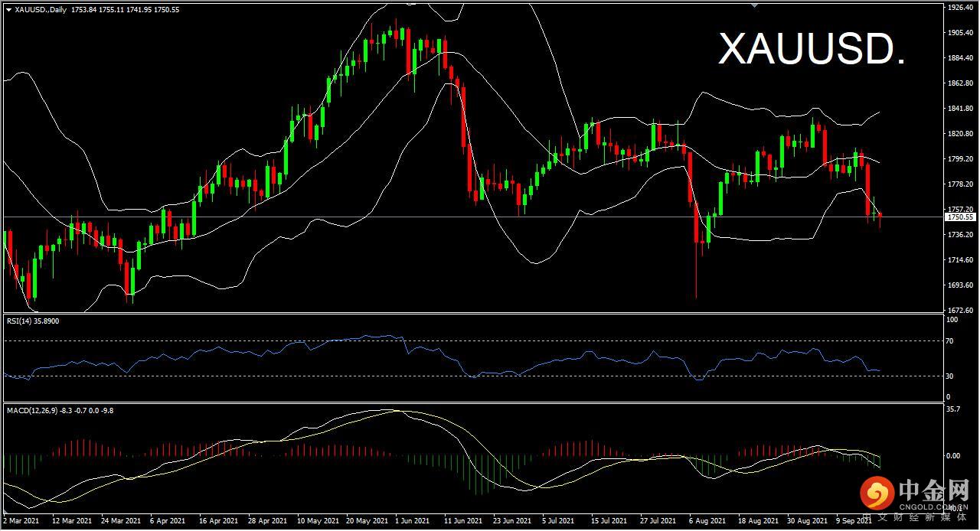Click the RSI scale value 30

950,376
